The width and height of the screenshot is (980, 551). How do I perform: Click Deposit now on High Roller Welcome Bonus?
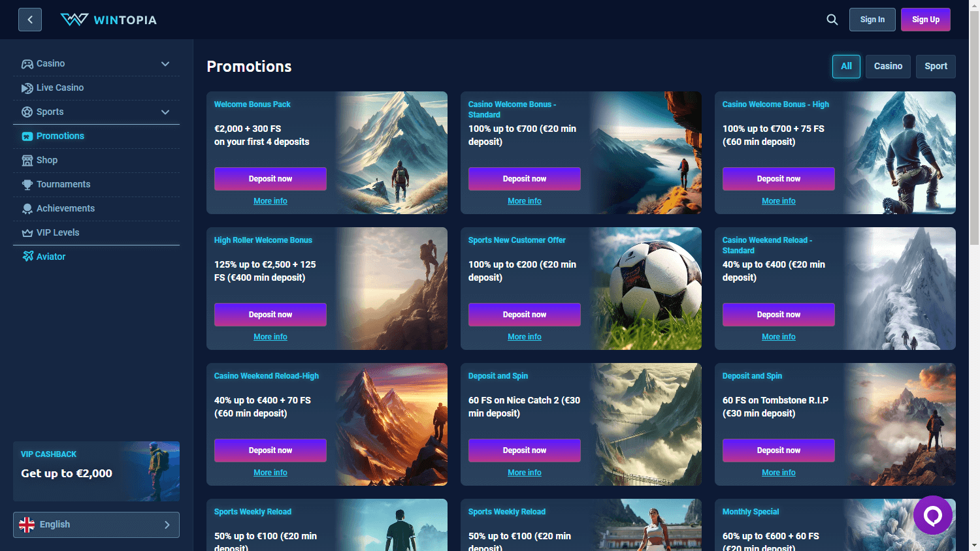tap(270, 315)
